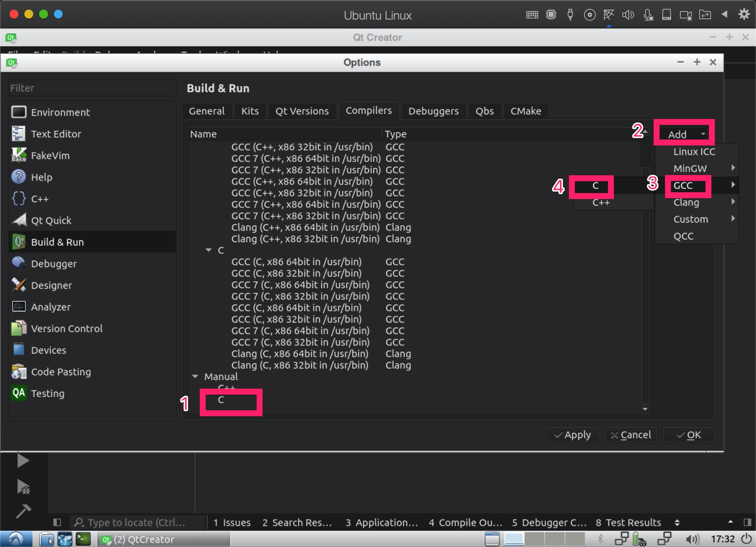The image size is (756, 547).
Task: Open the terminal icon in the taskbar
Action: tap(83, 539)
